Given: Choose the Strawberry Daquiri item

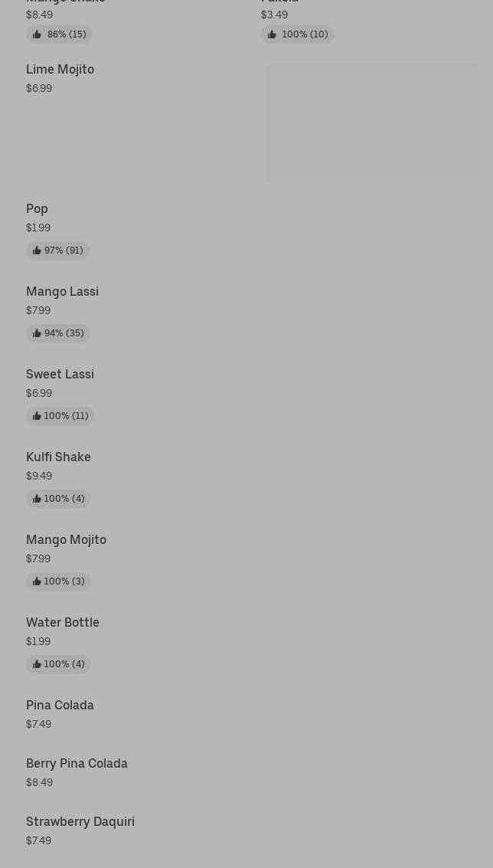Looking at the screenshot, I should point(80,821).
